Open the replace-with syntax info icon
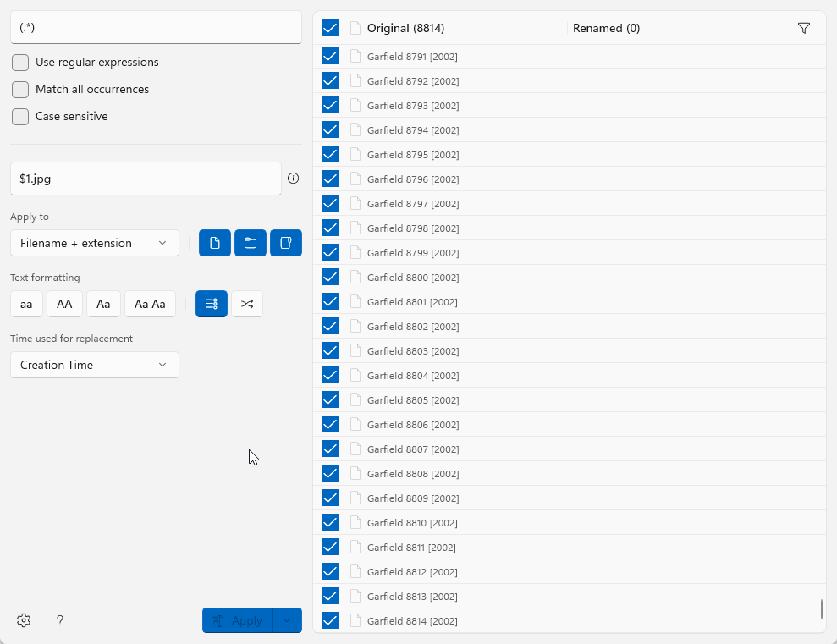The width and height of the screenshot is (837, 644). coord(294,179)
